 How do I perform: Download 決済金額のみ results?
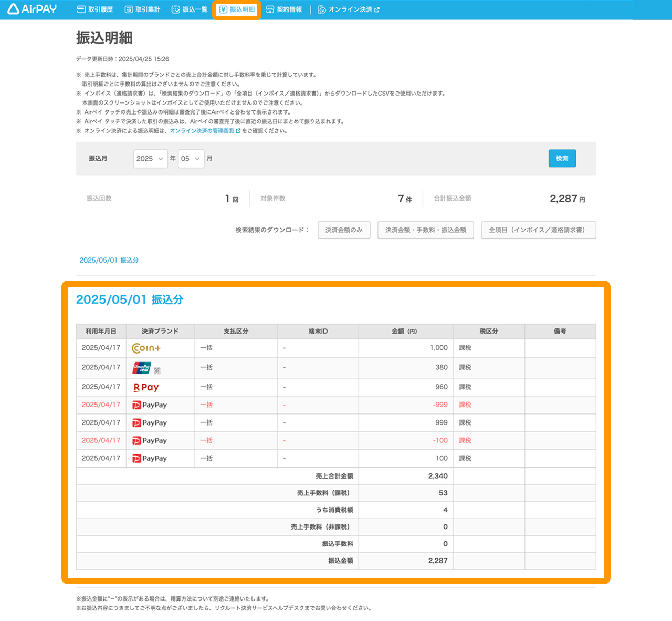pos(344,230)
